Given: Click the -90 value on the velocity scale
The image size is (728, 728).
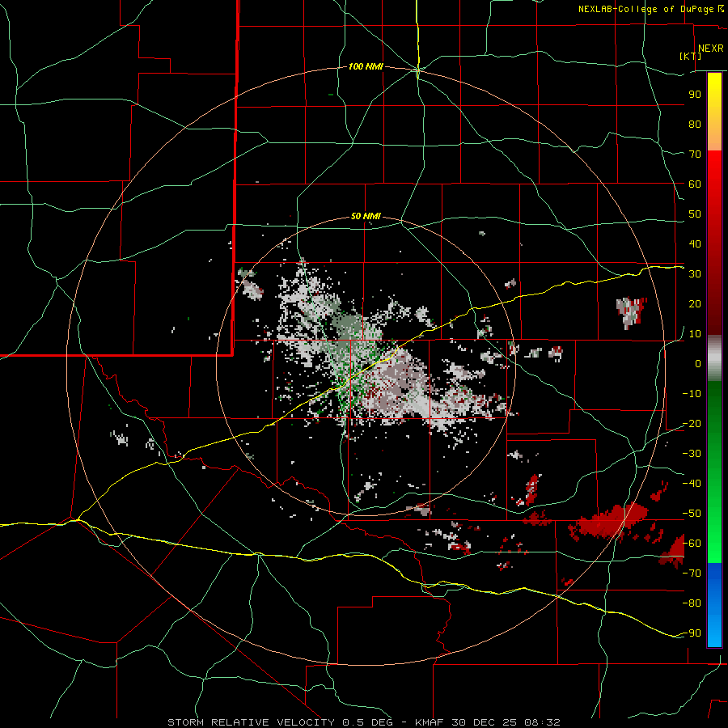Looking at the screenshot, I should (692, 633).
